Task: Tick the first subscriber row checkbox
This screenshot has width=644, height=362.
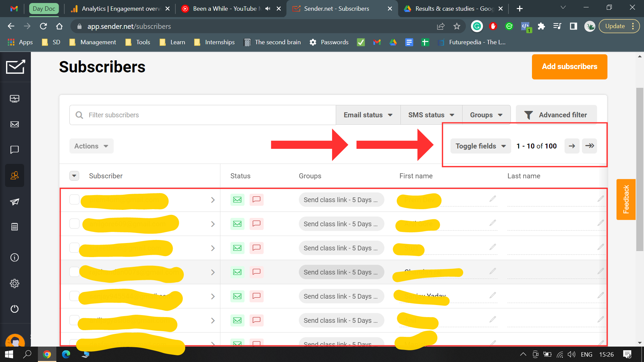Action: [x=74, y=199]
